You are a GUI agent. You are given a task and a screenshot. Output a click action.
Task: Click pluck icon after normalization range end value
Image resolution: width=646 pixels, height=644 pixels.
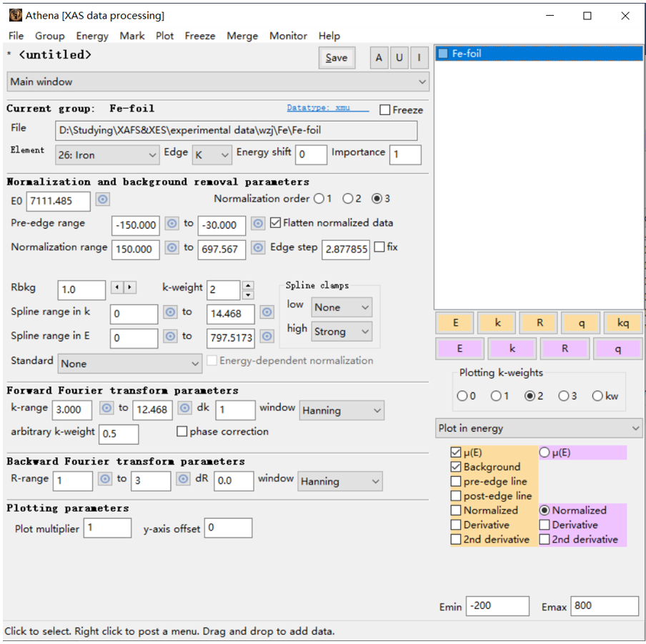[258, 248]
